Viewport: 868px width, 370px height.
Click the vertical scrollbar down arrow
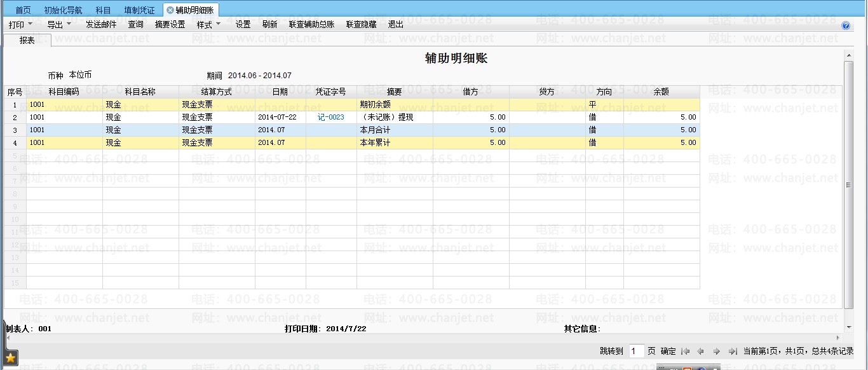coord(848,327)
